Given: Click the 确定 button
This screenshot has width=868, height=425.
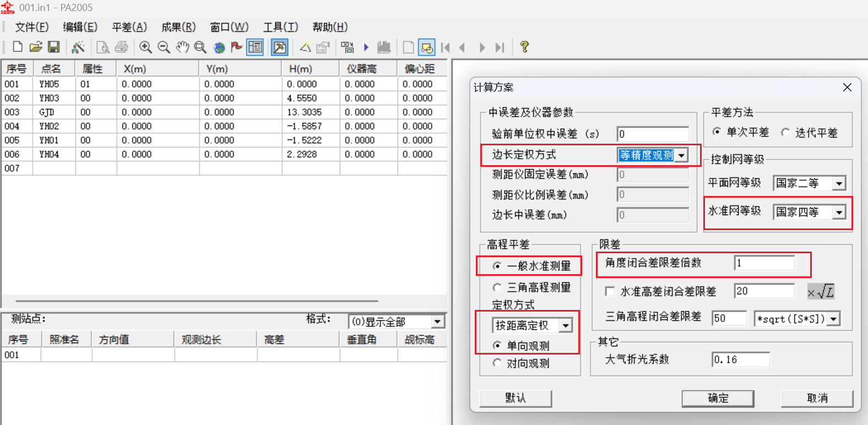Looking at the screenshot, I should (718, 398).
